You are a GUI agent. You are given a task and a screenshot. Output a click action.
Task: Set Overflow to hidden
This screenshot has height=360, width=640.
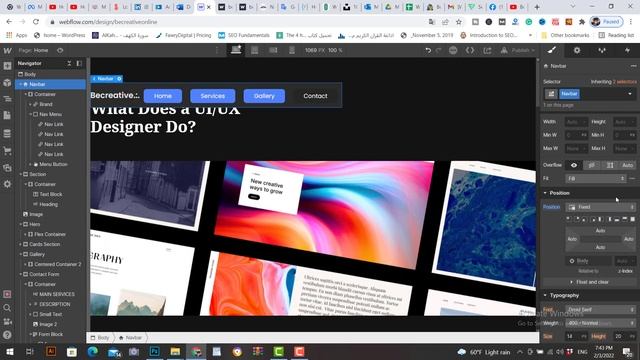pos(591,165)
